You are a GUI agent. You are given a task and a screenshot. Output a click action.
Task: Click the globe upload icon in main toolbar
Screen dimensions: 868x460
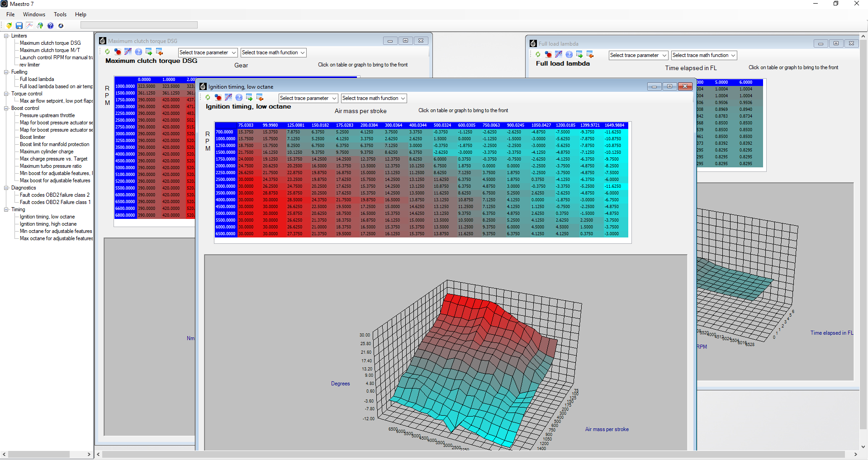[40, 26]
